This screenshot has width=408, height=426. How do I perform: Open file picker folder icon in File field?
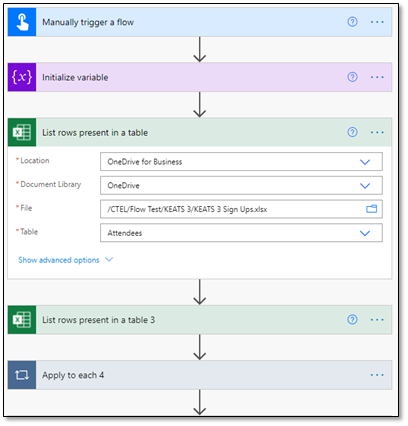tap(371, 209)
